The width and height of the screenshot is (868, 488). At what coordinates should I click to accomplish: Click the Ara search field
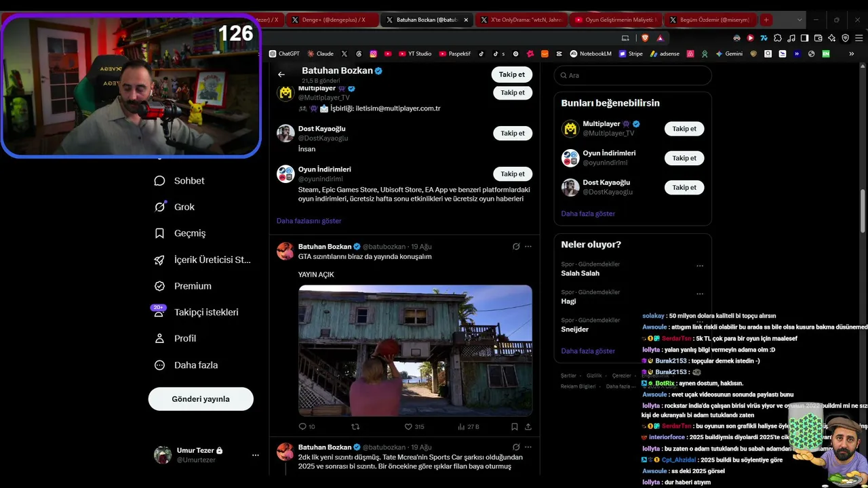(x=633, y=75)
